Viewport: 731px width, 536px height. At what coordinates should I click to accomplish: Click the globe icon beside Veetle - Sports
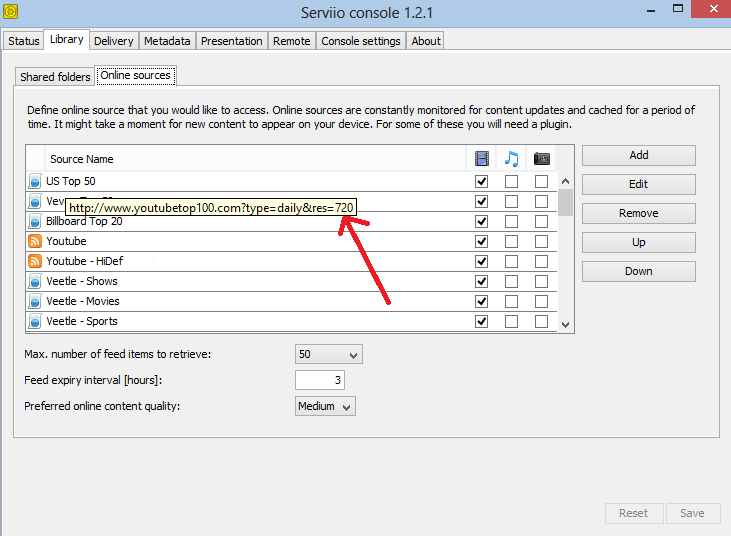click(x=35, y=322)
